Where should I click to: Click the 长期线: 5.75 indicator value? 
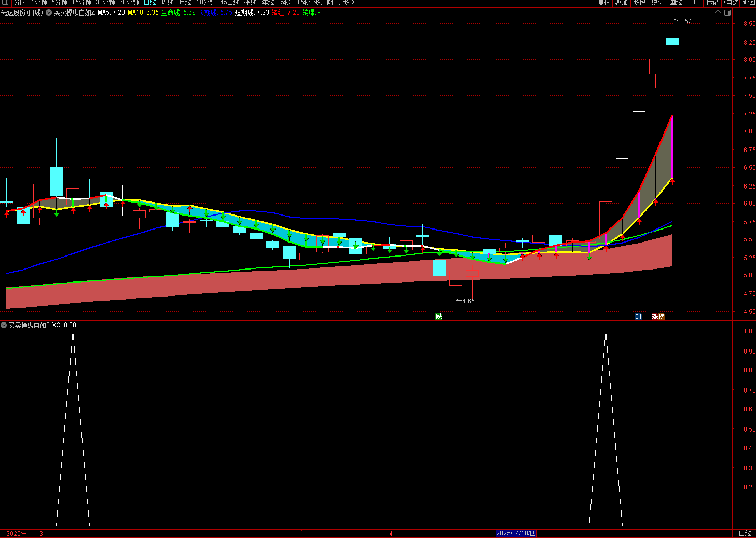coord(216,12)
